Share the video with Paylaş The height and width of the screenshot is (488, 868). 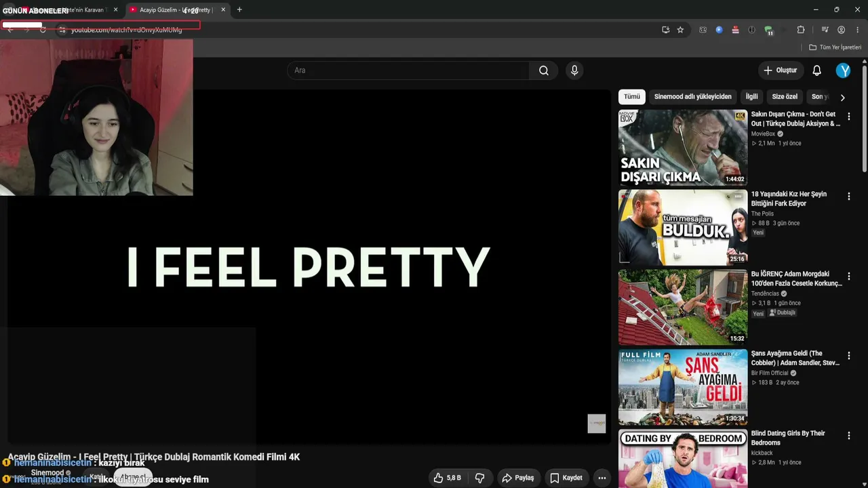(517, 478)
